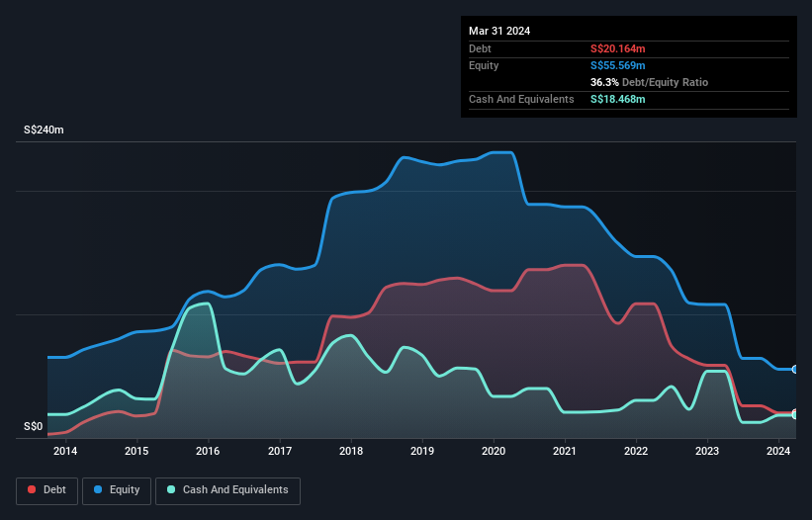This screenshot has height=520, width=812.
Task: Click the 2017 x-axis label
Action: click(280, 451)
